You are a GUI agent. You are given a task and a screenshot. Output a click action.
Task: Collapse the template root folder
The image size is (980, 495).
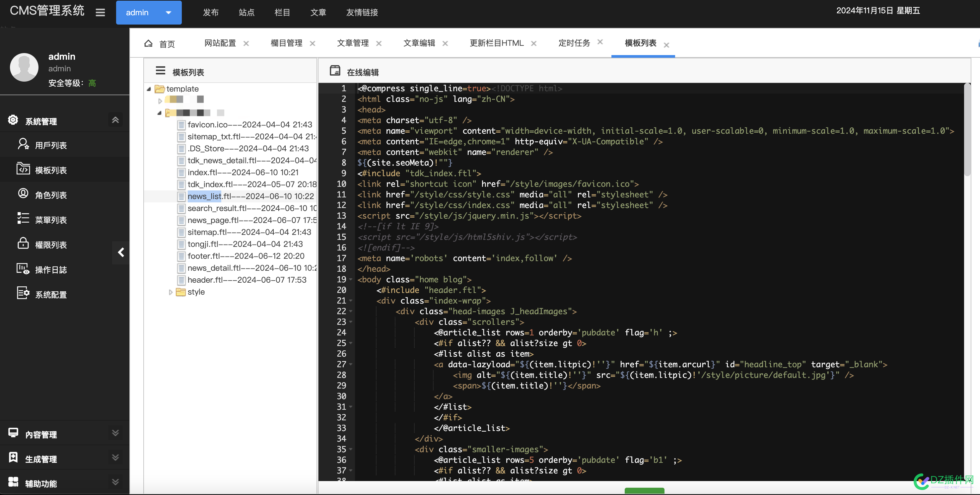tap(149, 89)
